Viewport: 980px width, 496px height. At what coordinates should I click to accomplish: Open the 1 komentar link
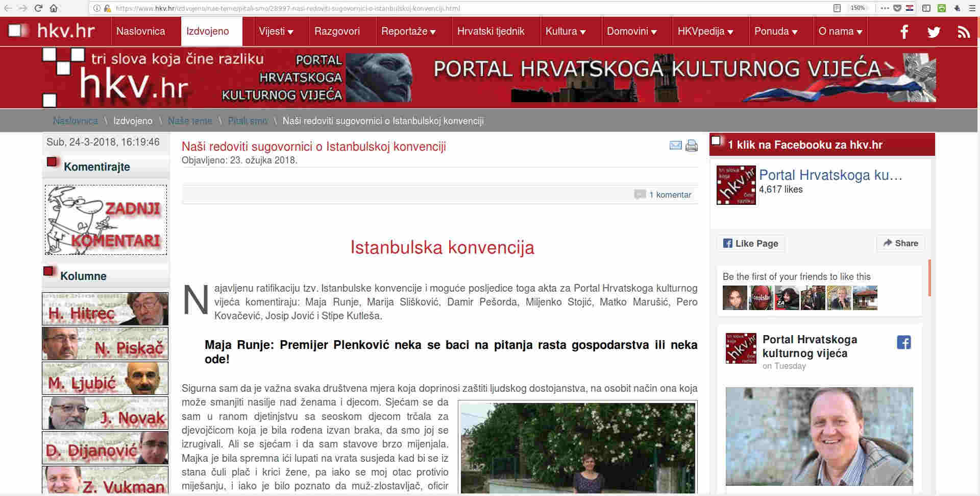pos(670,195)
